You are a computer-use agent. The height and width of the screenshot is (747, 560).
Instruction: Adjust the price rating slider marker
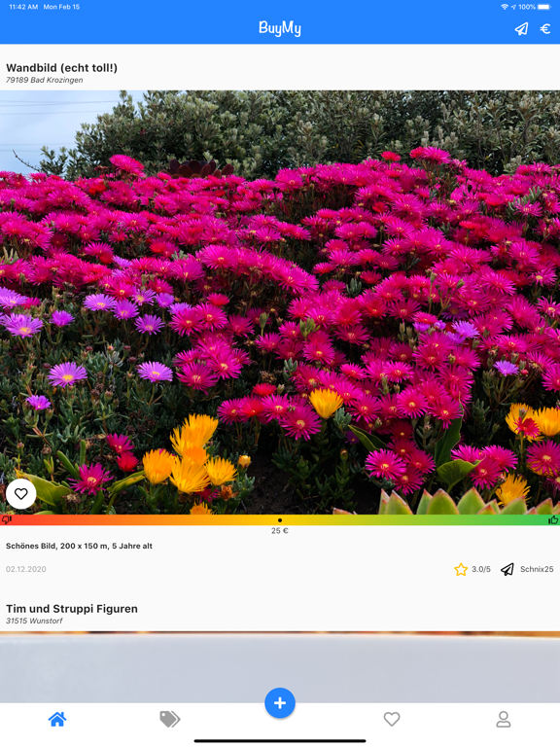[x=280, y=520]
